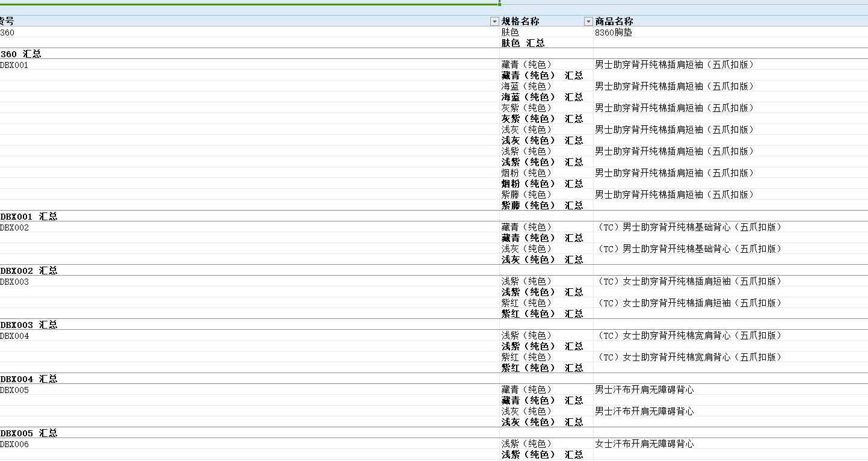
Task: Click the 8360胸垫 product name cell
Action: pos(614,32)
